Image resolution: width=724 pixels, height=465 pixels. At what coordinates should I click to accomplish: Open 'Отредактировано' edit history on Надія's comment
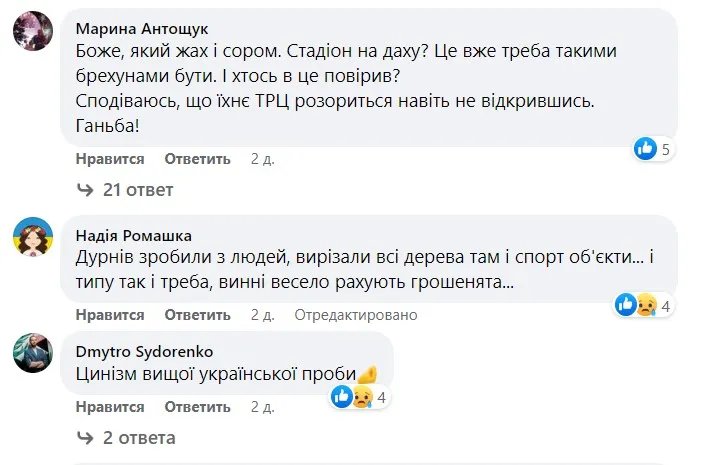click(355, 315)
